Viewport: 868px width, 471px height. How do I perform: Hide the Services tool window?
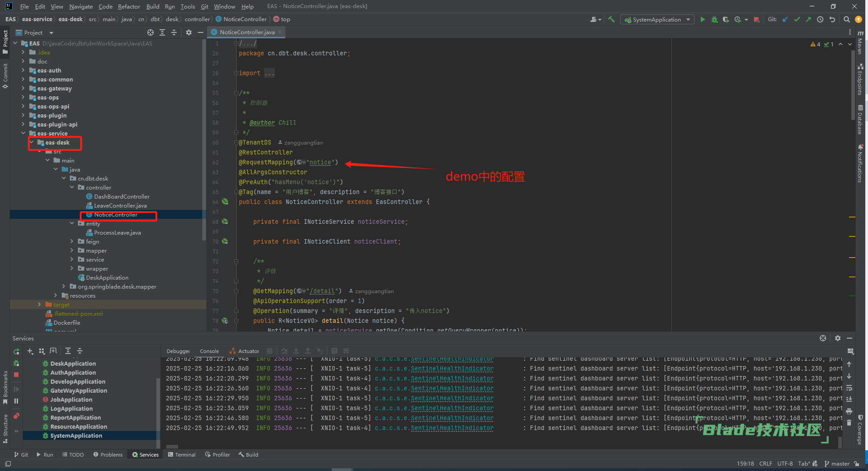point(850,338)
